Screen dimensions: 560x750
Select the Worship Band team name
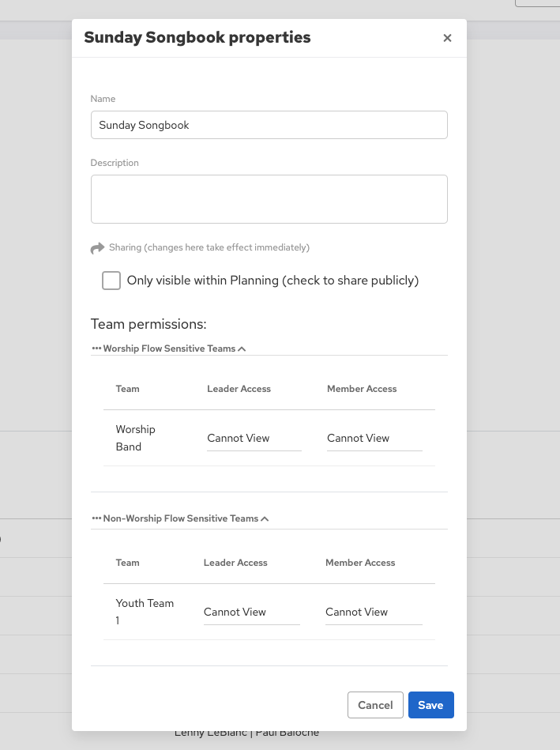135,438
